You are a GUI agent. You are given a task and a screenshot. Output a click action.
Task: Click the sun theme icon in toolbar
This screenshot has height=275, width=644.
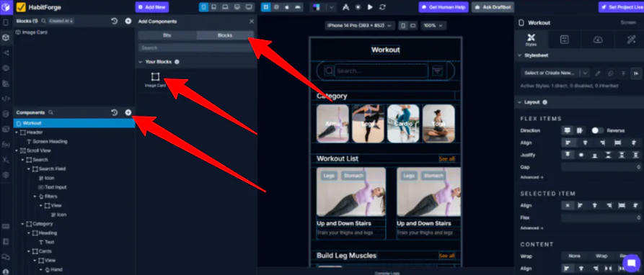click(358, 7)
